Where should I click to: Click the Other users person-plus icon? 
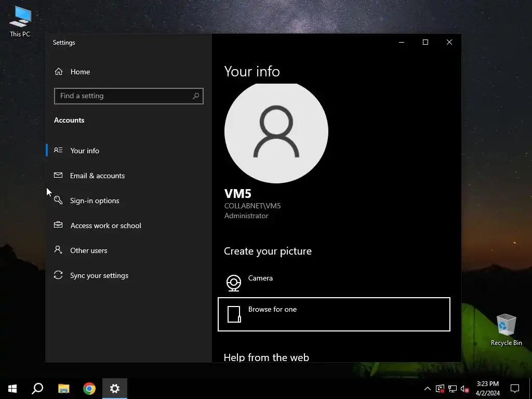[x=58, y=250]
